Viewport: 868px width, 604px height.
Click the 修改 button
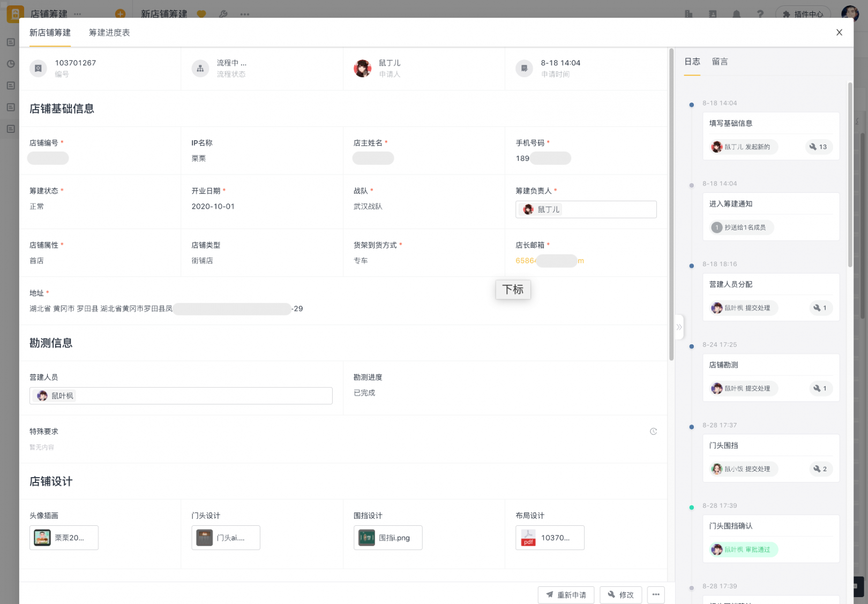point(621,595)
